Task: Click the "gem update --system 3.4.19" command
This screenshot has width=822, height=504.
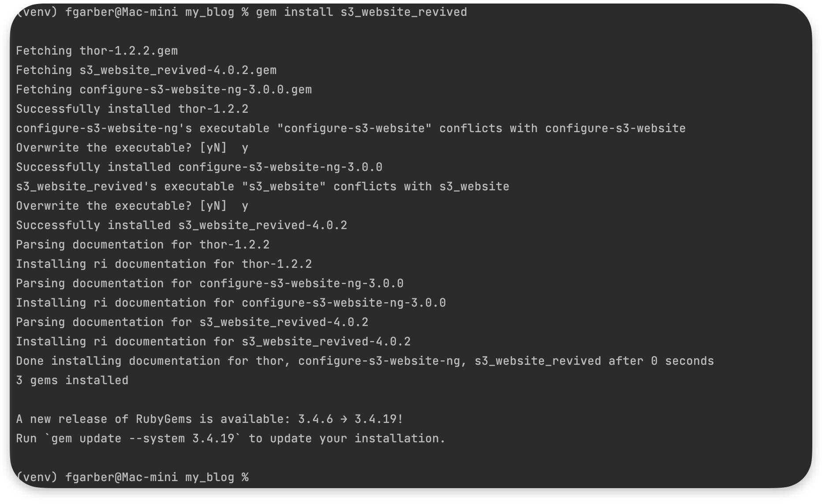Action: coord(143,439)
